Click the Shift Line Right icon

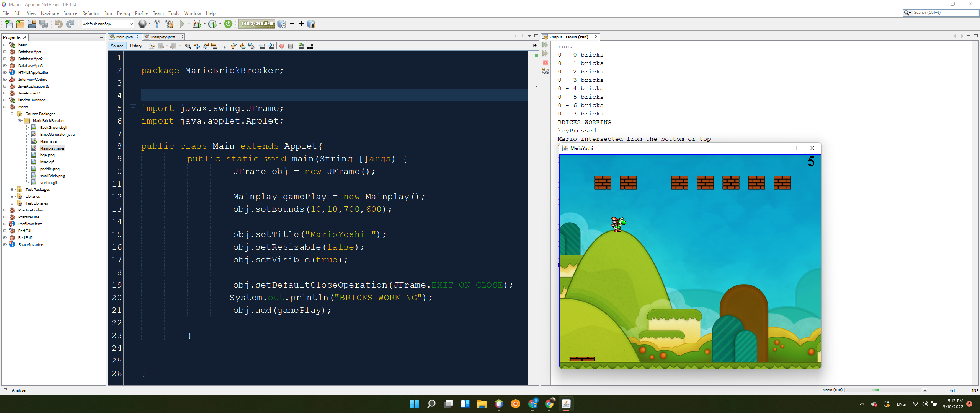271,46
